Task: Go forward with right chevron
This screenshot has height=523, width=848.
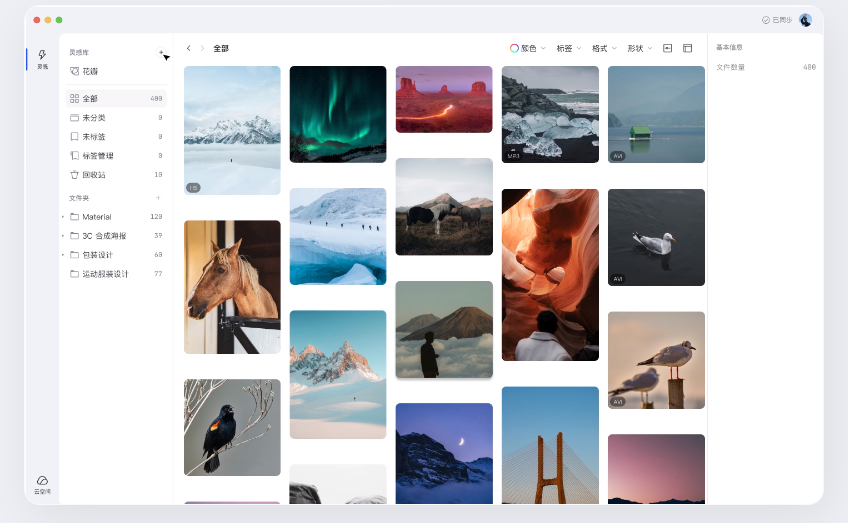Action: tap(202, 48)
